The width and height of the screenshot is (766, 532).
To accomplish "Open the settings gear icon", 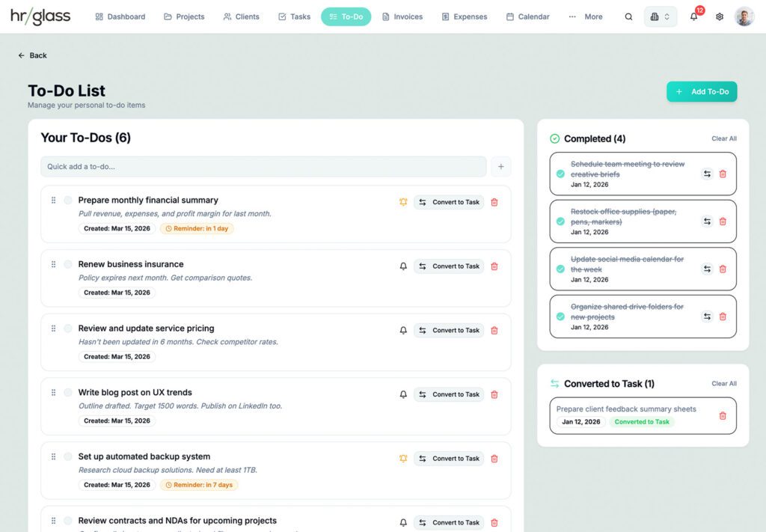I will 720,16.
